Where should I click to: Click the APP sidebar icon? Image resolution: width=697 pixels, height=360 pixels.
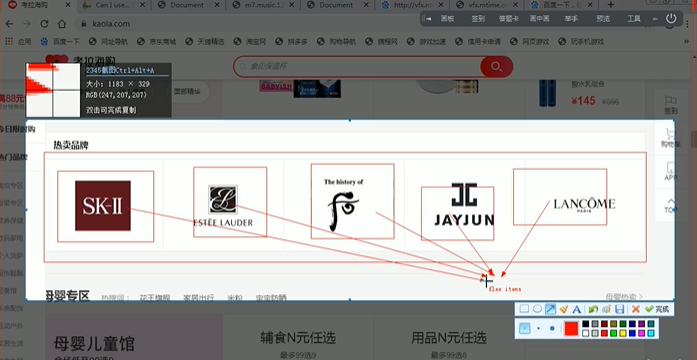pyautogui.click(x=670, y=172)
